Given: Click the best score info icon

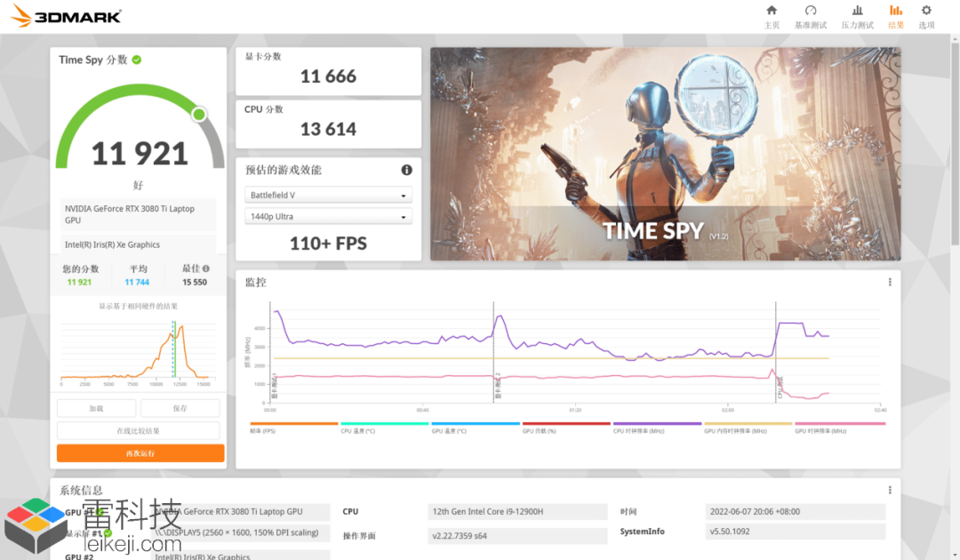Looking at the screenshot, I should 206,268.
